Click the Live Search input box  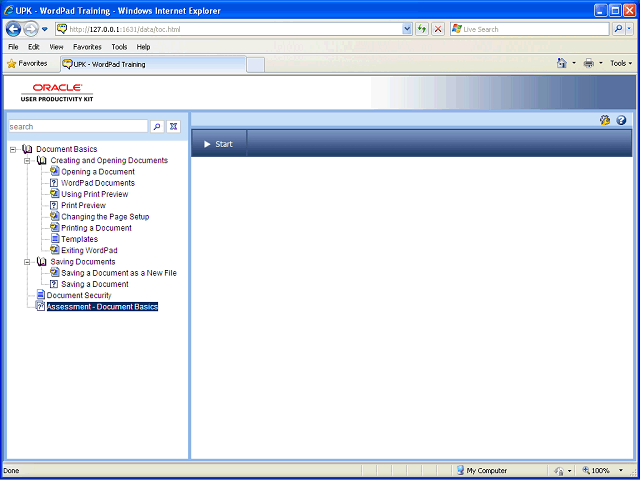(x=530, y=29)
